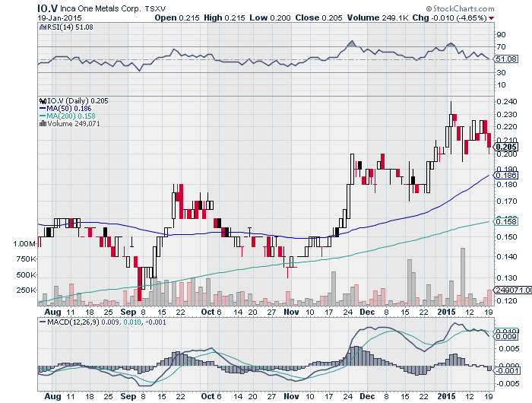Screen dimensions: 532x403
Task: Click the Sep label on the bottom MACD date axis
Action: pyautogui.click(x=128, y=396)
